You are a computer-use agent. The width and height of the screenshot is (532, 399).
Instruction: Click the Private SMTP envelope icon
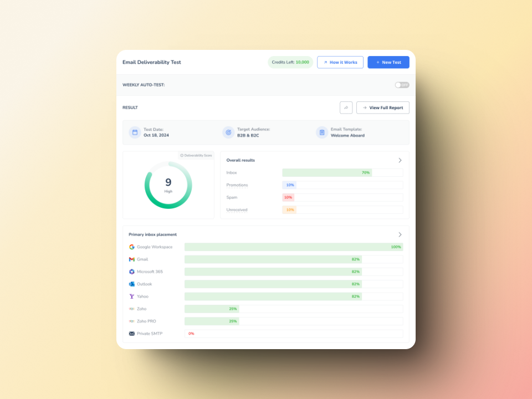coord(132,334)
